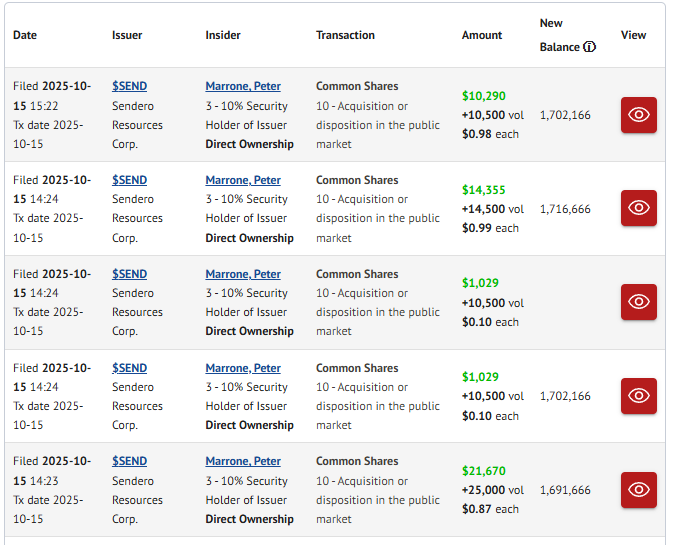This screenshot has height=545, width=674.
Task: Click 1,702,166 balance in the 15:22 row
Action: pos(565,115)
